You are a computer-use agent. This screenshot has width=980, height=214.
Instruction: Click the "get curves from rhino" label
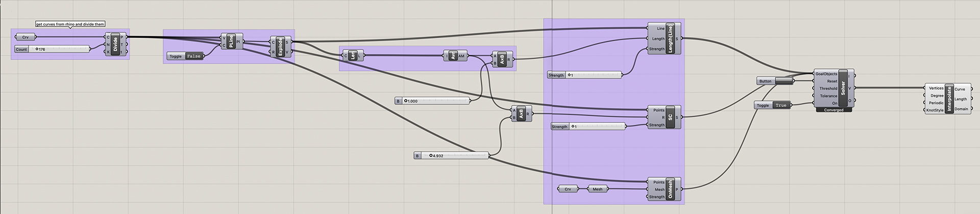click(x=70, y=24)
